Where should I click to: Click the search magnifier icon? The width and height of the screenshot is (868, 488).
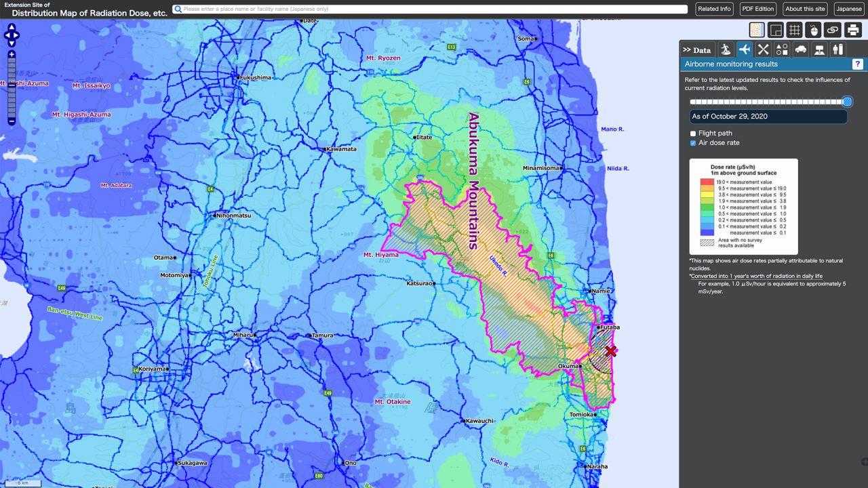click(x=178, y=9)
